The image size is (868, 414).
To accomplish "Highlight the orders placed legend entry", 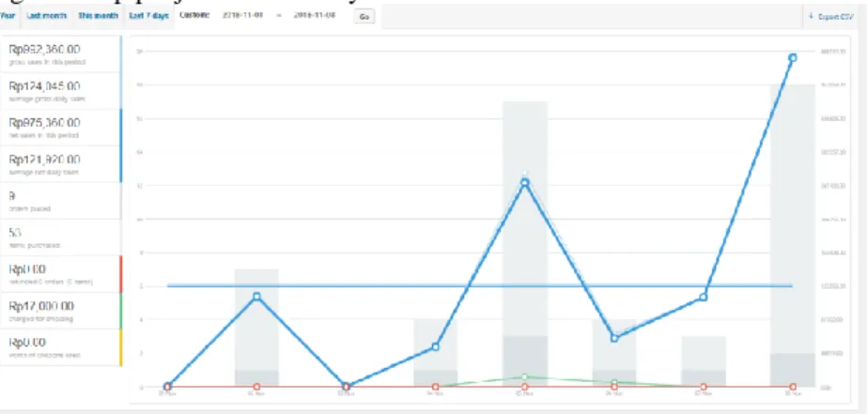I will pos(61,200).
